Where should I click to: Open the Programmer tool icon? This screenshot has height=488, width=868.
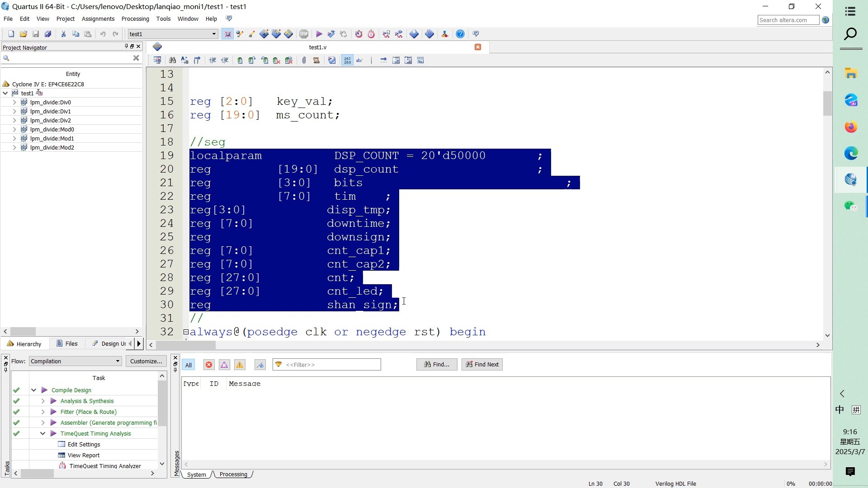click(x=429, y=34)
